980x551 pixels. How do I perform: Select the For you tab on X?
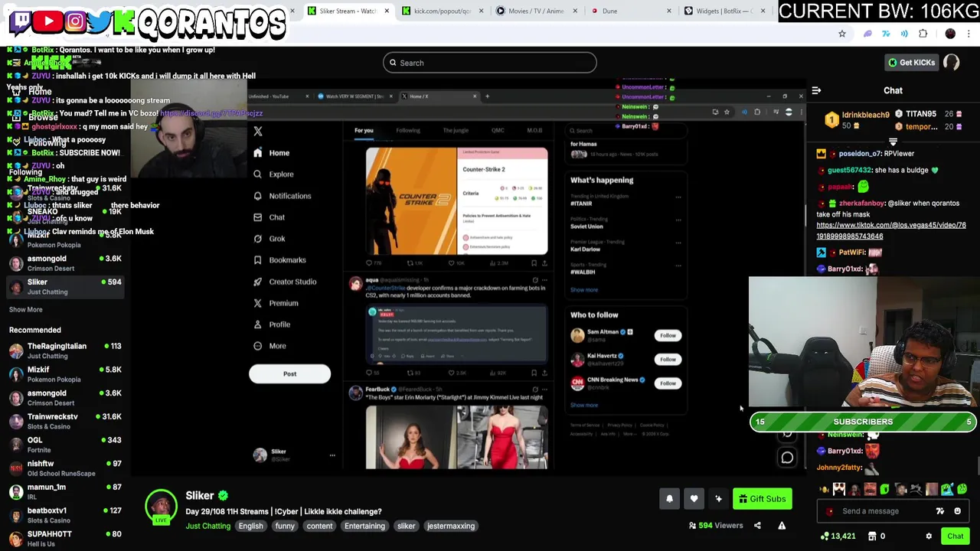[x=364, y=131]
